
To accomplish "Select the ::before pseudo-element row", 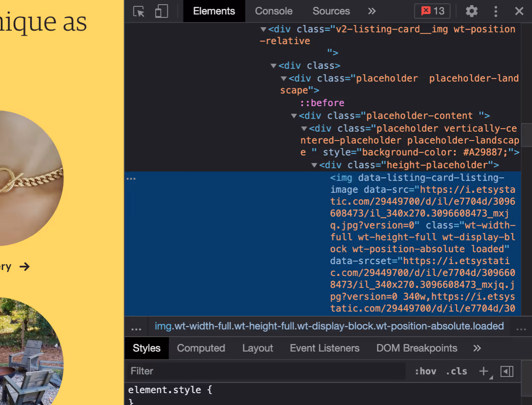I will (x=322, y=103).
